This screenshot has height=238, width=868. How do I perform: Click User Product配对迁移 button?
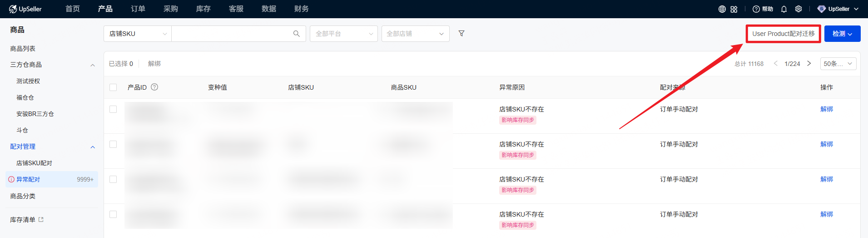783,34
